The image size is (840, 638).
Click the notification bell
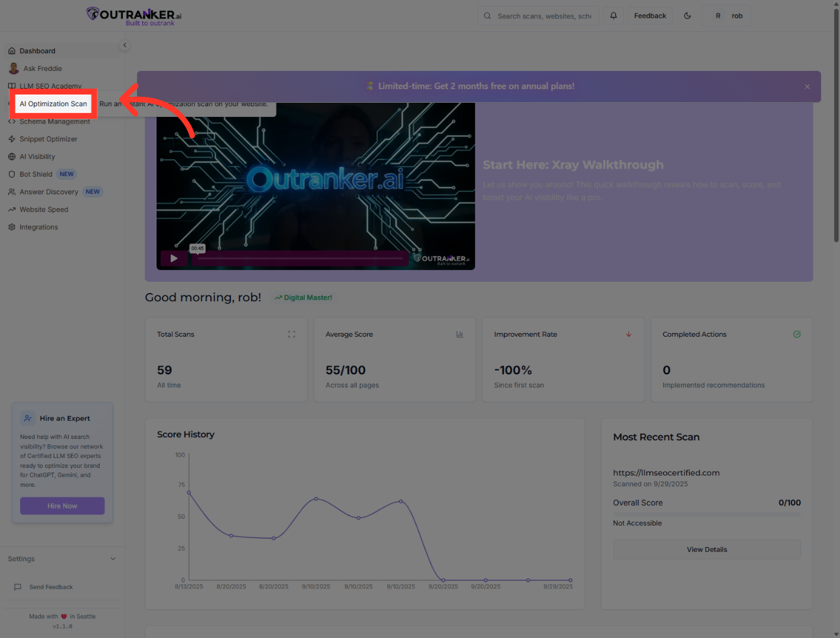pos(613,15)
